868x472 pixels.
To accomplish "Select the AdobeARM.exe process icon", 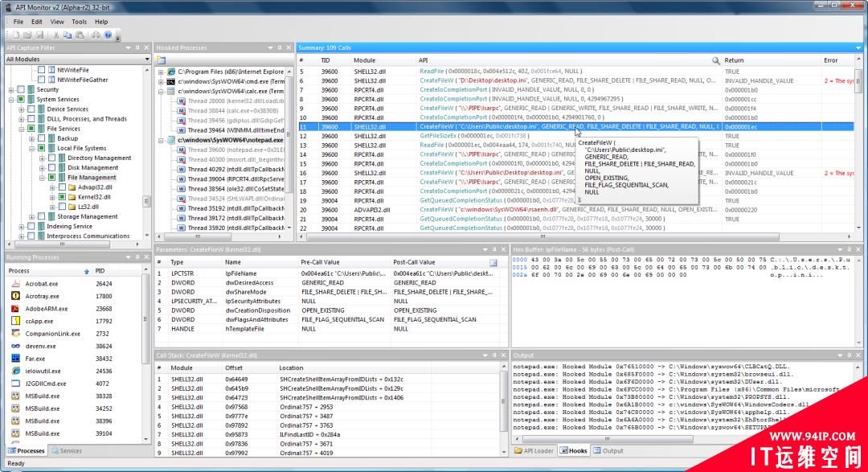I will coord(15,309).
